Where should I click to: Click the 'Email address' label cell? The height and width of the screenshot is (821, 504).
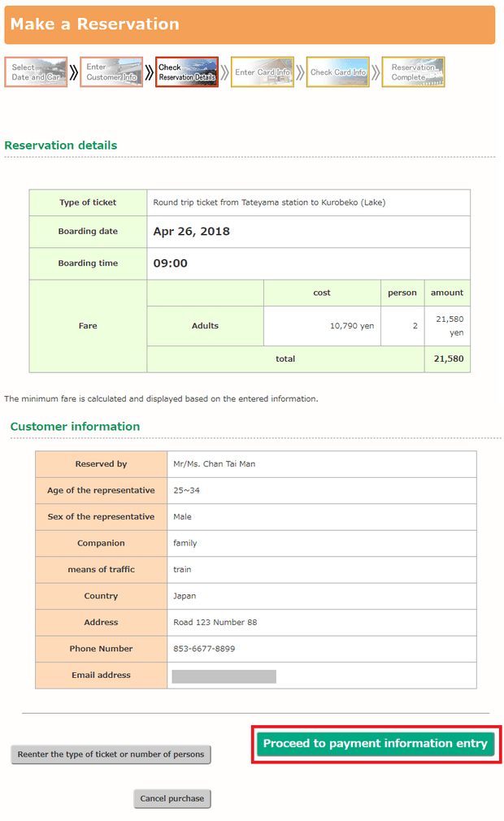[x=101, y=675]
